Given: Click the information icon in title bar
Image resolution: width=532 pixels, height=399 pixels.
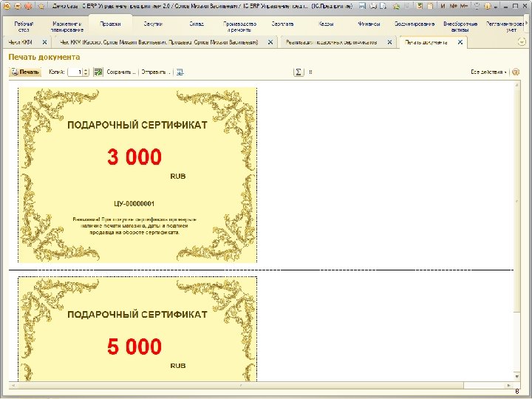Looking at the screenshot, I should tap(487, 6).
